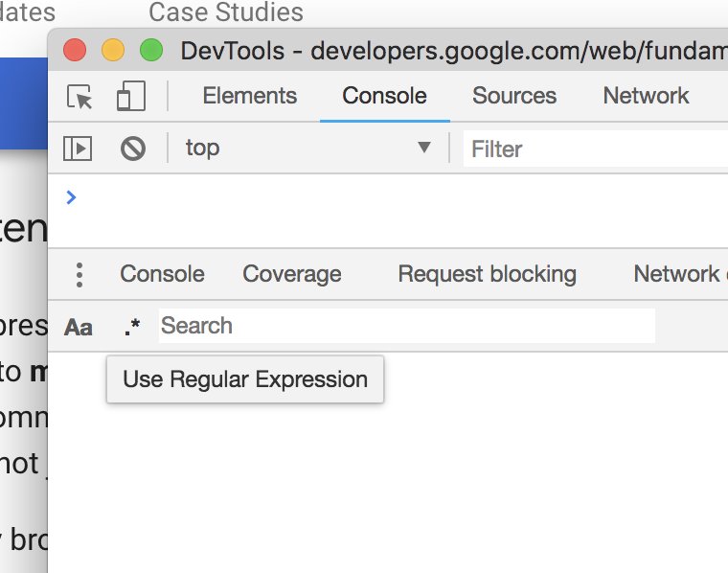Viewport: 728px width, 573px height.
Task: Activate the inspect element picker icon
Action: pos(80,97)
